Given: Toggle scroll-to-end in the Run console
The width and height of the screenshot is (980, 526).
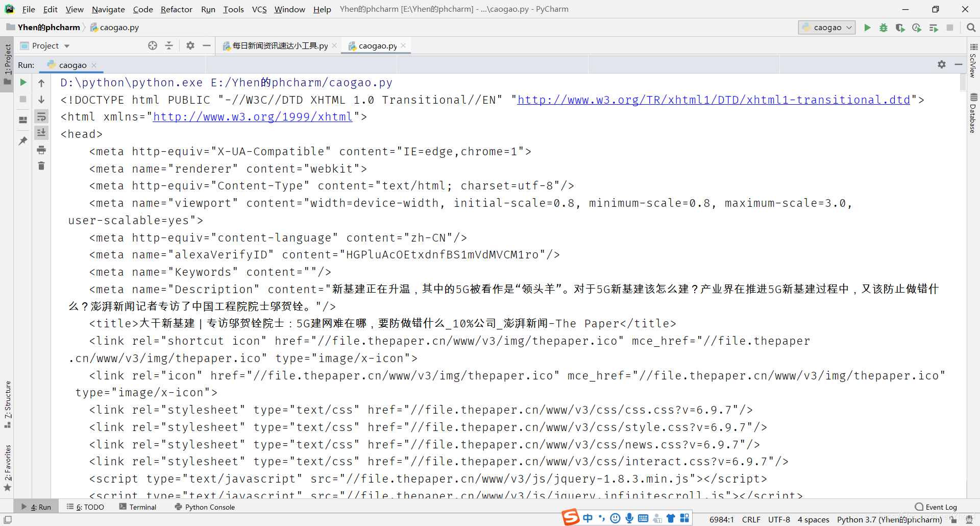Looking at the screenshot, I should coord(41,133).
